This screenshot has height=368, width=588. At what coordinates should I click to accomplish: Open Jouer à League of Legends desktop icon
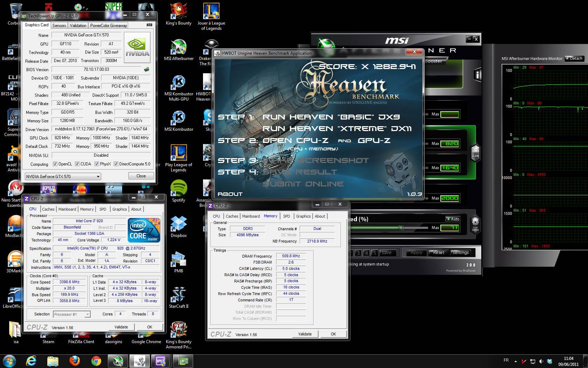point(211,17)
